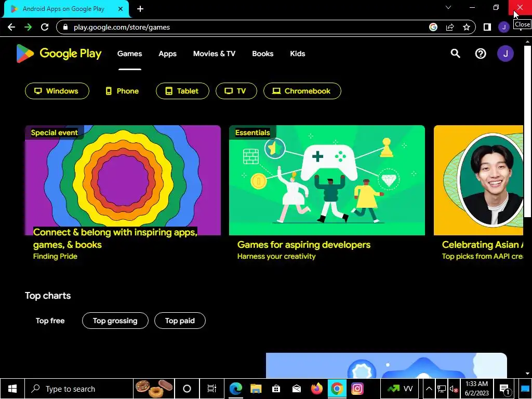The width and height of the screenshot is (532, 399).
Task: Open Cortana circle icon in taskbar
Action: pyautogui.click(x=187, y=389)
